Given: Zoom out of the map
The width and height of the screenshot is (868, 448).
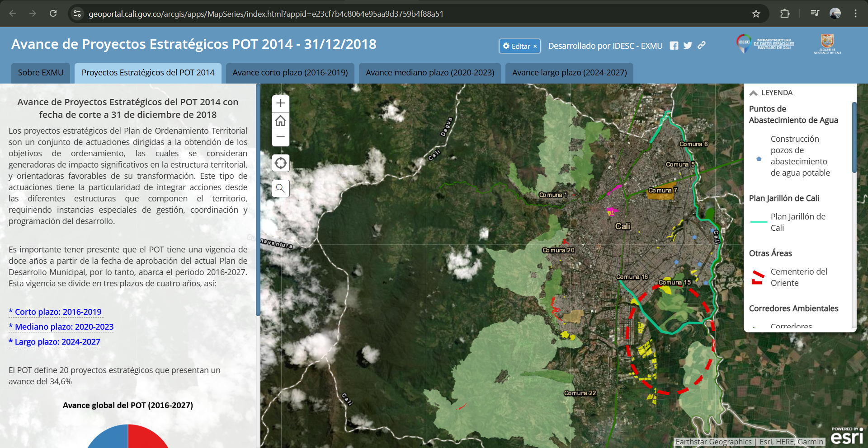Looking at the screenshot, I should click(280, 137).
